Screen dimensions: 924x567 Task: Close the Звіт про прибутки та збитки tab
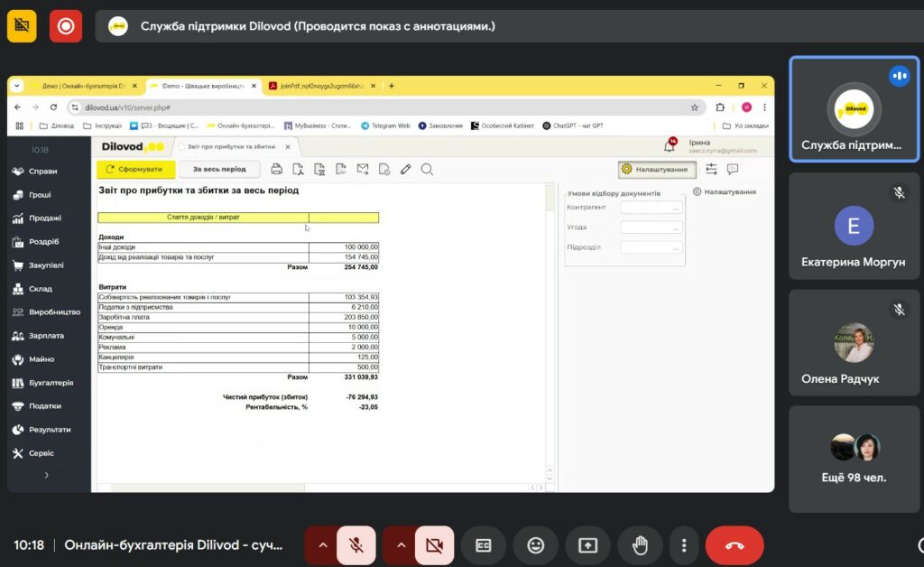[x=288, y=147]
